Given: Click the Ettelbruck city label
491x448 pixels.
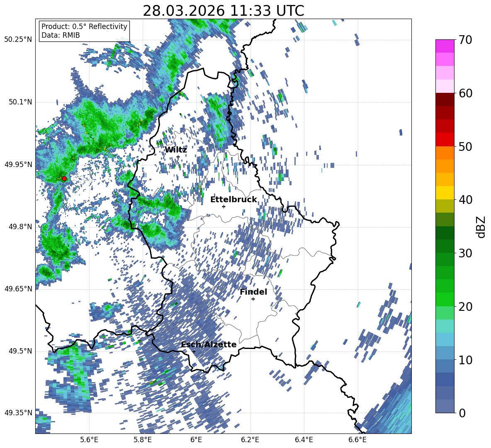Looking at the screenshot, I should [233, 200].
